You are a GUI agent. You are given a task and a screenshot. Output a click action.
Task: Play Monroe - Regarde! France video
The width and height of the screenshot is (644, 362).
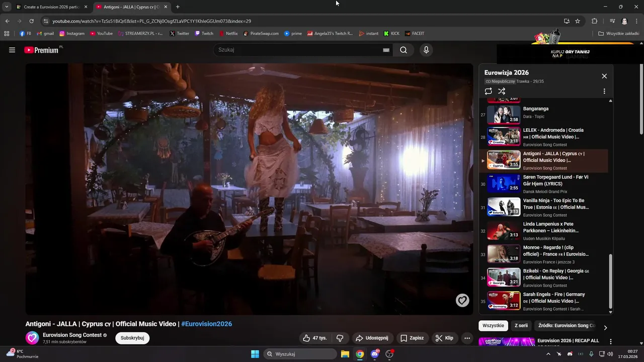[x=544, y=254]
